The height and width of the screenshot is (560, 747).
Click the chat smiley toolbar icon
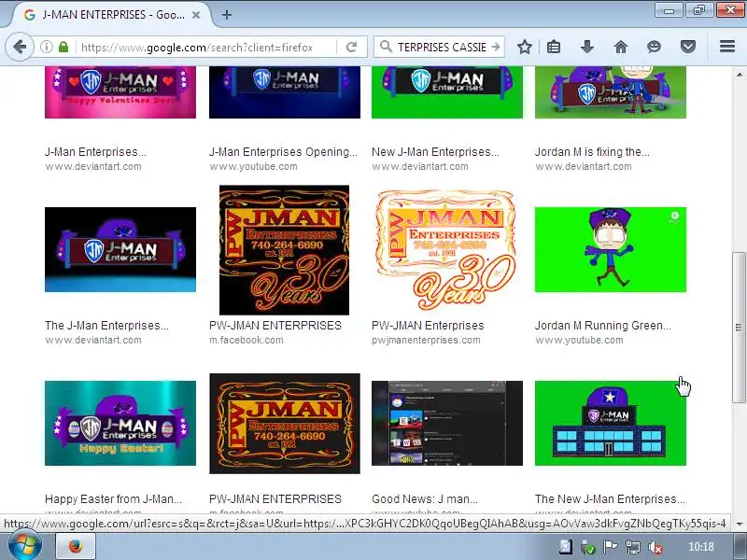655,47
